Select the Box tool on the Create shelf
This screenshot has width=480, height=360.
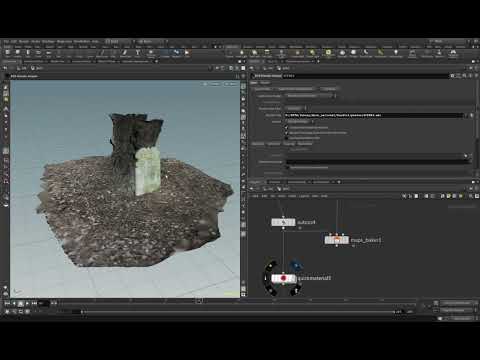[7, 53]
